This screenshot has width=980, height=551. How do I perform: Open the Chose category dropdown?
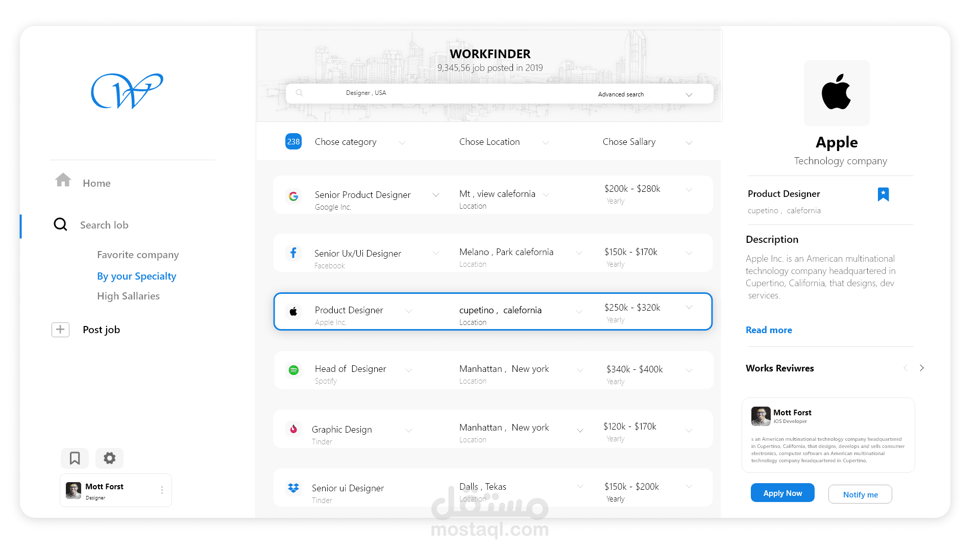tap(402, 142)
